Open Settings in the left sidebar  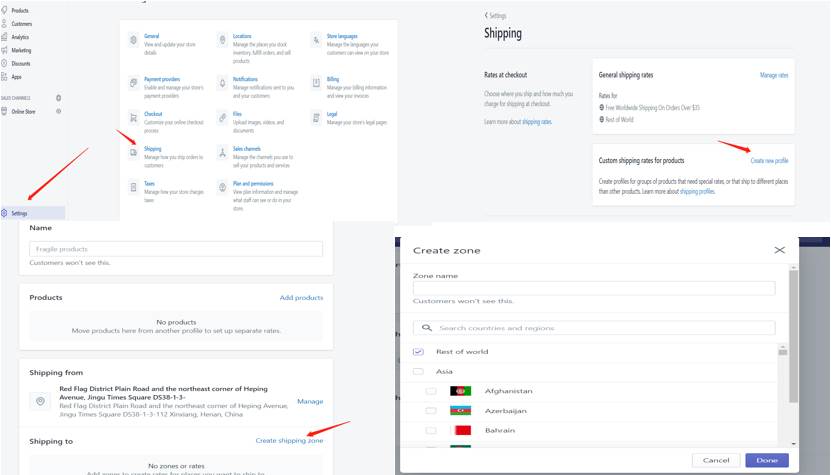[x=20, y=213]
